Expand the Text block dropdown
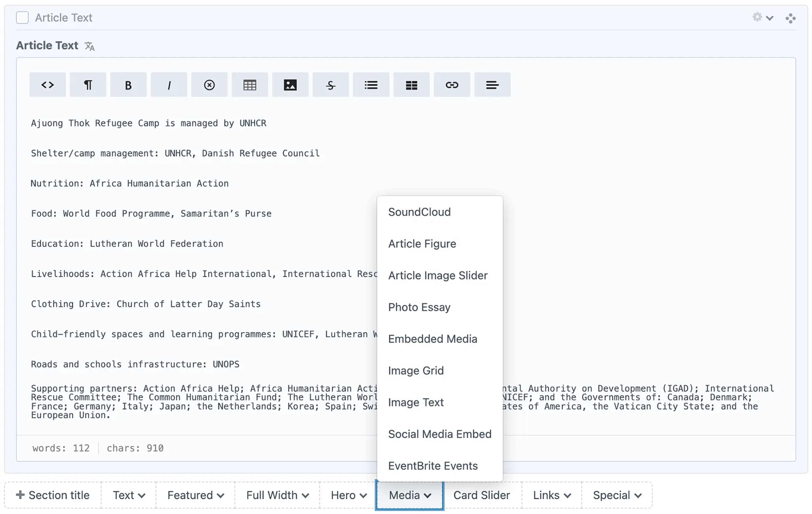The image size is (812, 514). click(x=129, y=495)
